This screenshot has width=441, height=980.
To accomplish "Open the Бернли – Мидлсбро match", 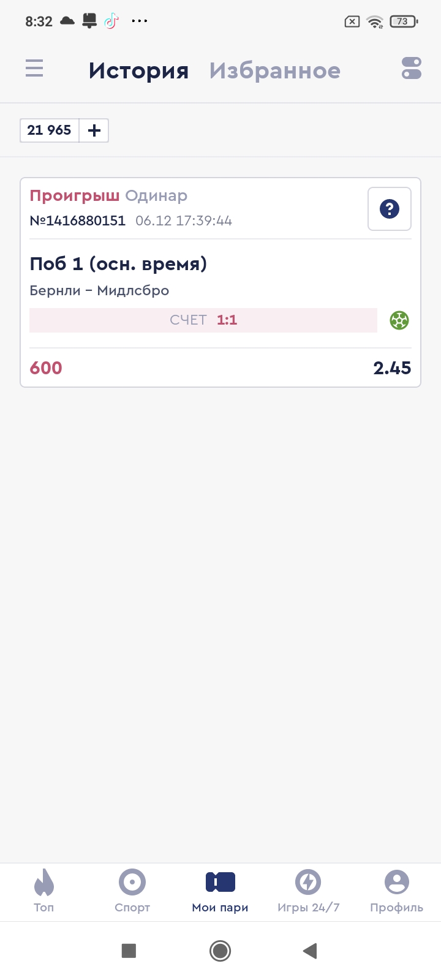I will [x=99, y=290].
